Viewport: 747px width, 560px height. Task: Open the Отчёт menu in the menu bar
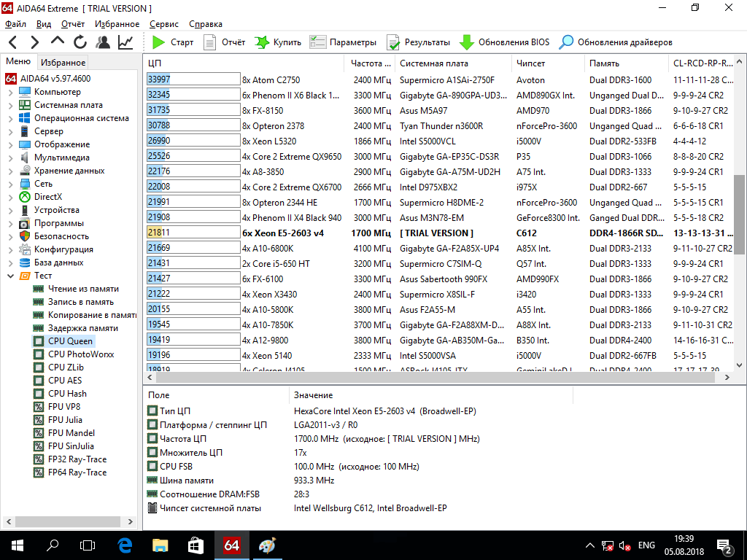(73, 24)
